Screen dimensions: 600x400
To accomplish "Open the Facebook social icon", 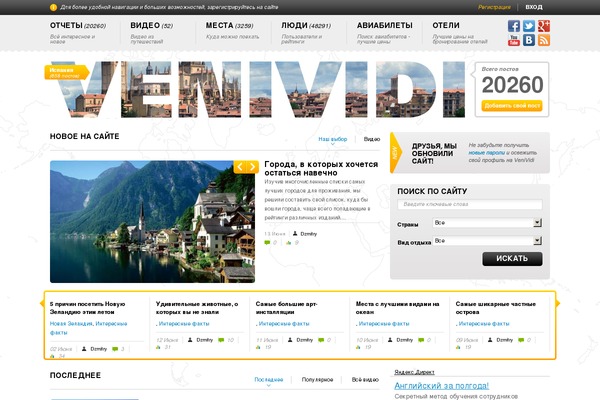I will 514,26.
